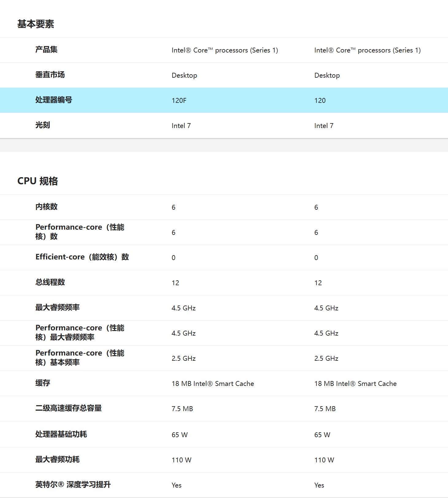The image size is (448, 498).
Task: Click the 基本要素 section heading
Action: (36, 24)
